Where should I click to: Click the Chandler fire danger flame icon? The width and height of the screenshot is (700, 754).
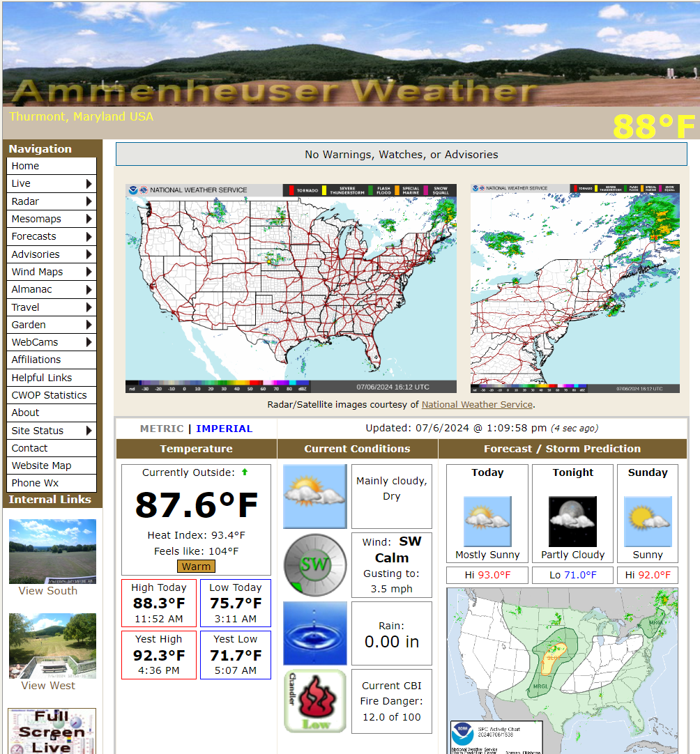[314, 701]
